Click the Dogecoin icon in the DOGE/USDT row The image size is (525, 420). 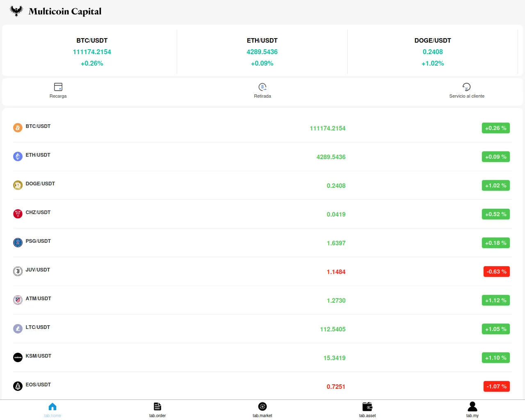[18, 185]
